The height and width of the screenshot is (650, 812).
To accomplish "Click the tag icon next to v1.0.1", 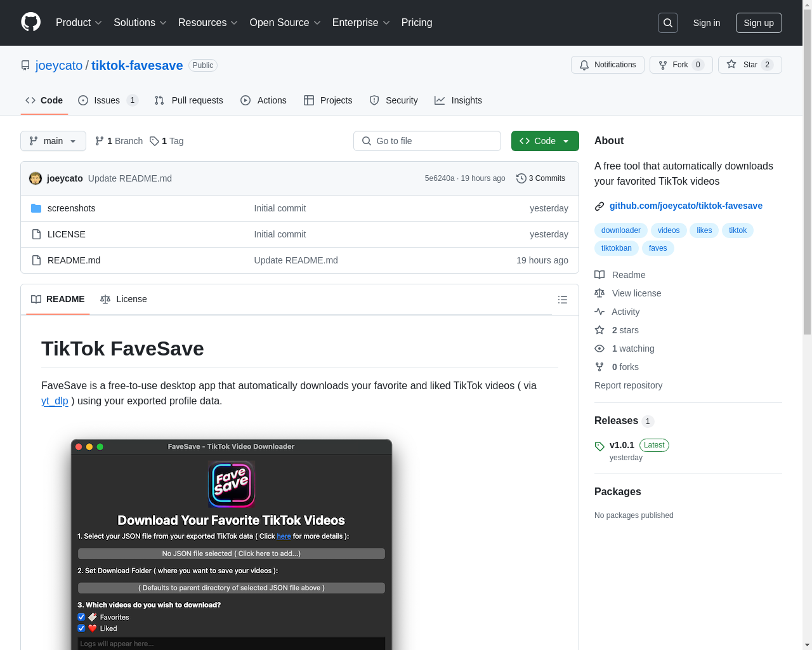I will tap(599, 446).
